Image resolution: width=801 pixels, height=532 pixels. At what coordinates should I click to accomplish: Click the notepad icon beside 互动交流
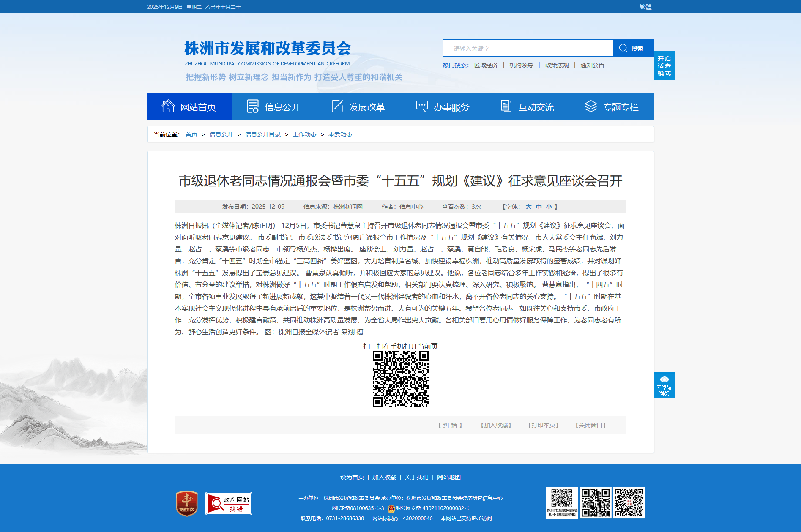pyautogui.click(x=506, y=106)
